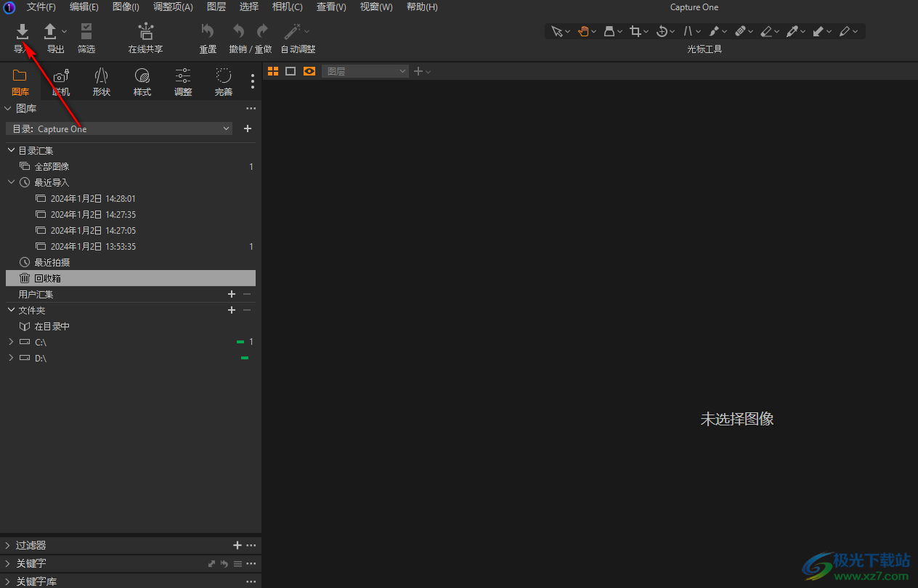Image resolution: width=918 pixels, height=588 pixels.
Task: Toggle the single viewer rectangle icon
Action: [x=291, y=71]
